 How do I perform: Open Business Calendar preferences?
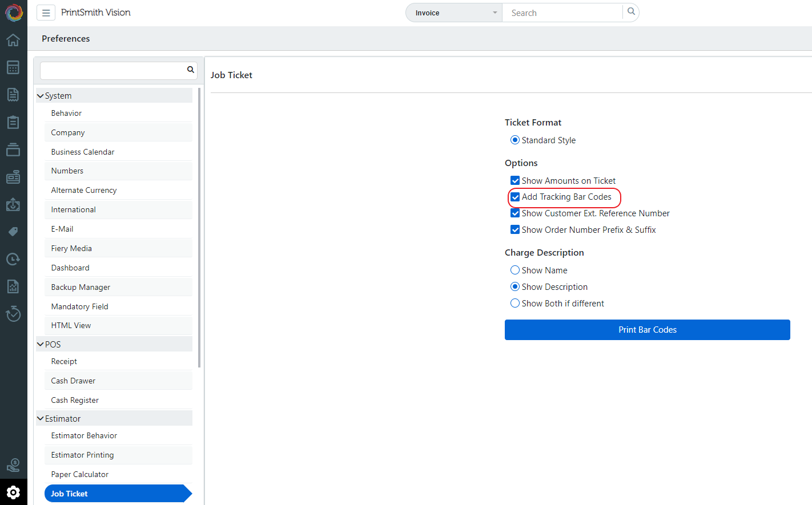(118, 152)
